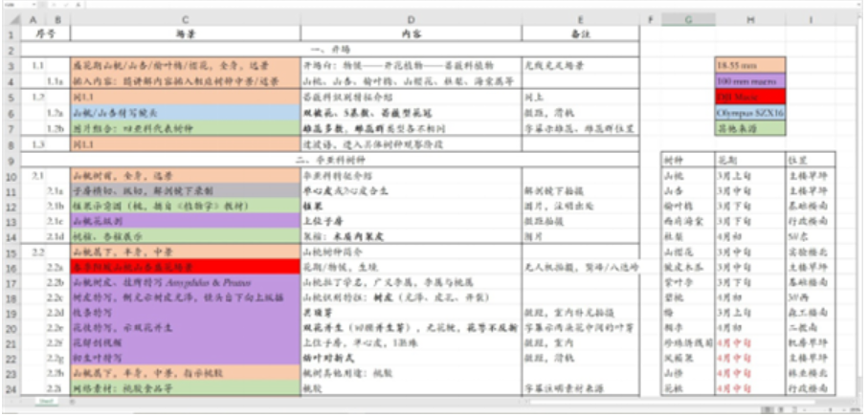Select the cell containing '2.2a'
This screenshot has width=868, height=417.
(58, 267)
